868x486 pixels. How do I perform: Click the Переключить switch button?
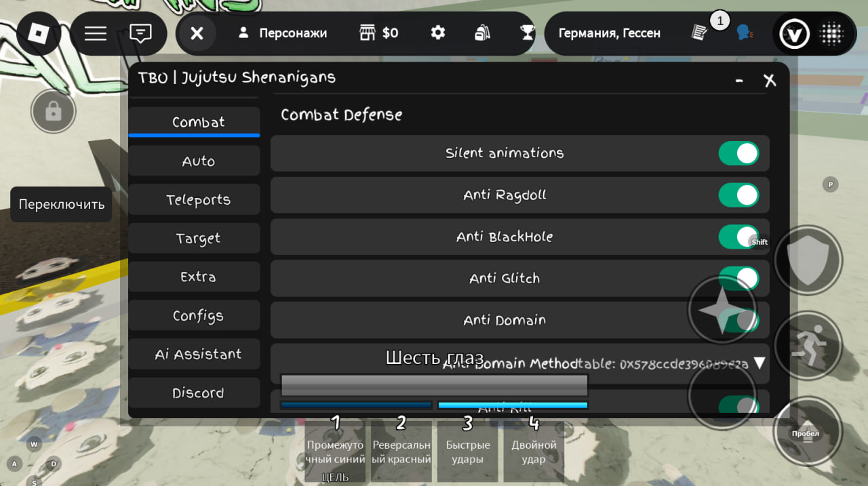61,204
